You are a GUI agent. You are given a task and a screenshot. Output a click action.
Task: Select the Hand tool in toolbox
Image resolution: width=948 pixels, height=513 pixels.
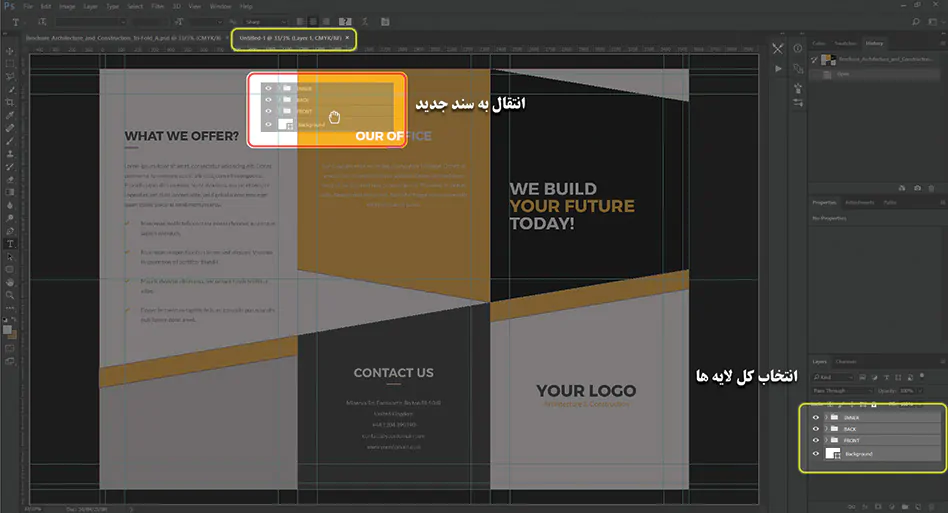[10, 282]
